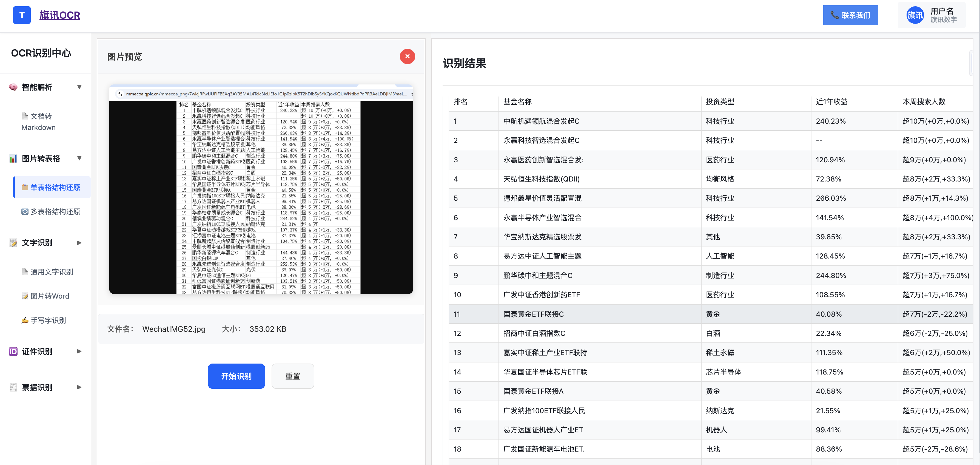Expand the 文字识别 section arrow
This screenshot has width=980, height=465.
tap(79, 243)
